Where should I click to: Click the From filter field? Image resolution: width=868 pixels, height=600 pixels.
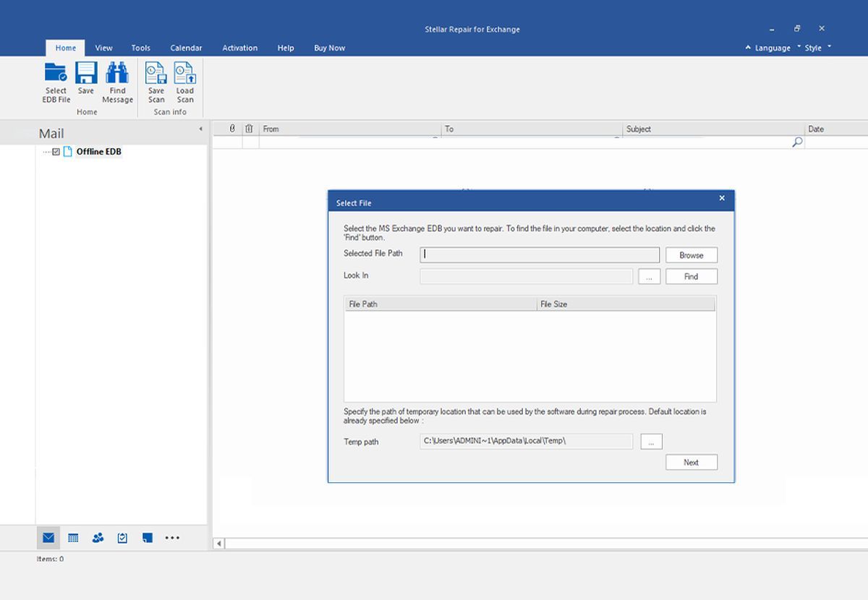coord(350,142)
